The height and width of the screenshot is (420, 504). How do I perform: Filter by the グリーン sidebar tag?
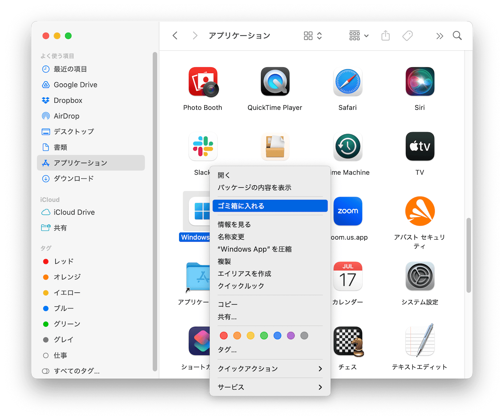pos(91,324)
